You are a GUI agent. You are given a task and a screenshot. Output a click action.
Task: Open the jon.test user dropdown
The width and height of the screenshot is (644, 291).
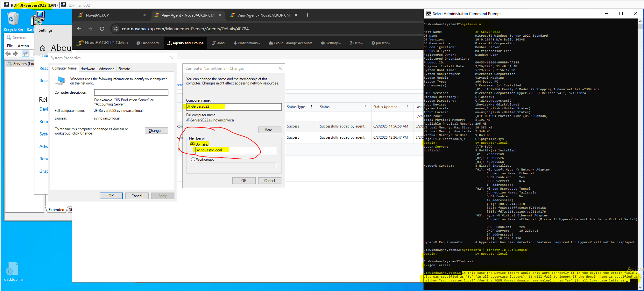coord(381,43)
